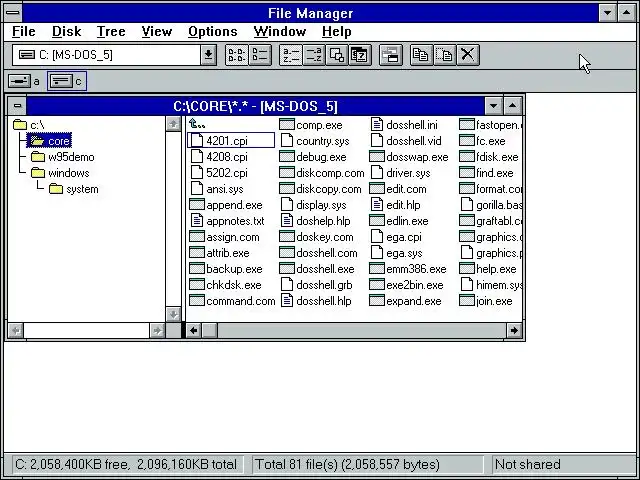This screenshot has height=480, width=640.
Task: Select file 4201.cpi
Action: (231, 141)
